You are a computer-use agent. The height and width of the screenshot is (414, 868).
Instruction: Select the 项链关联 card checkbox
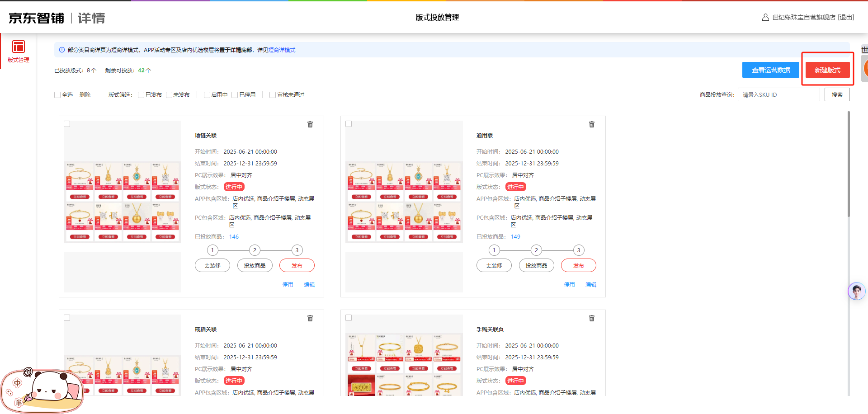[67, 124]
